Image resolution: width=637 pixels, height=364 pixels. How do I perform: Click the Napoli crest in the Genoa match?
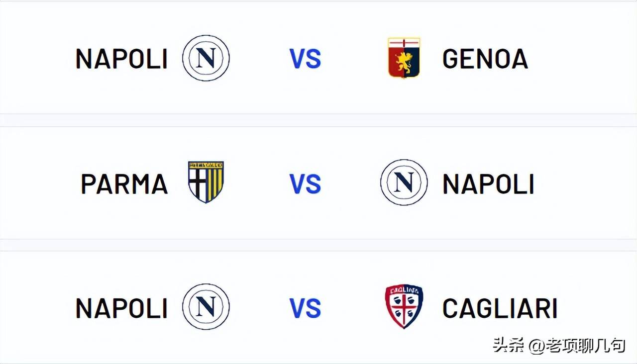pos(206,58)
